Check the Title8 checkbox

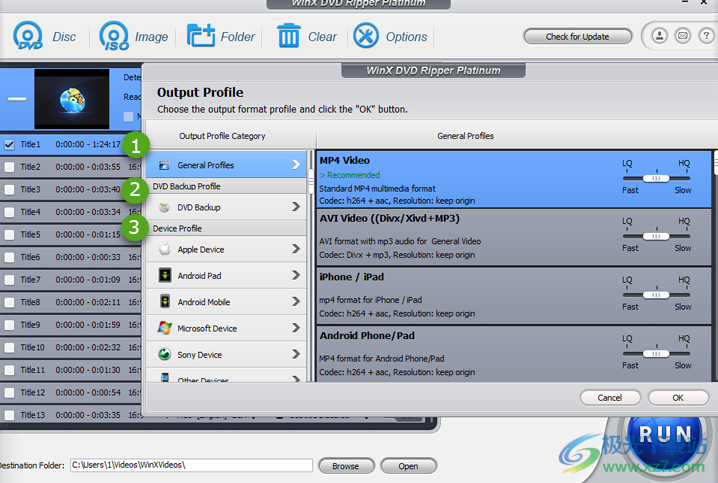[9, 303]
